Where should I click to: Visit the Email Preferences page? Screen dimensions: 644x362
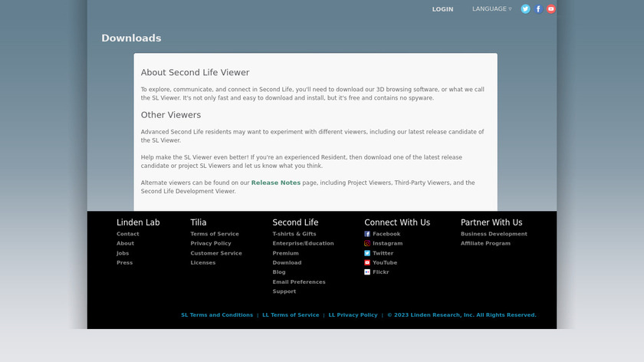pos(299,281)
